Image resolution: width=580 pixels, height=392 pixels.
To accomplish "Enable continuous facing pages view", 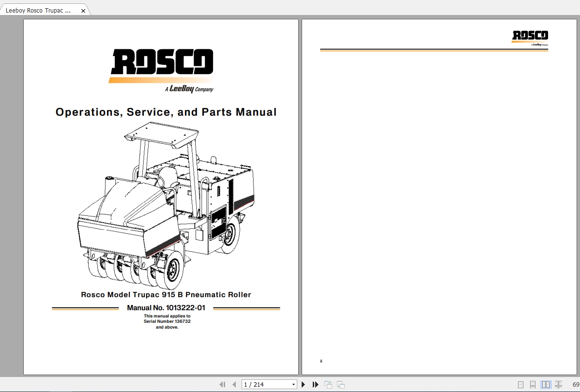I will [x=559, y=385].
